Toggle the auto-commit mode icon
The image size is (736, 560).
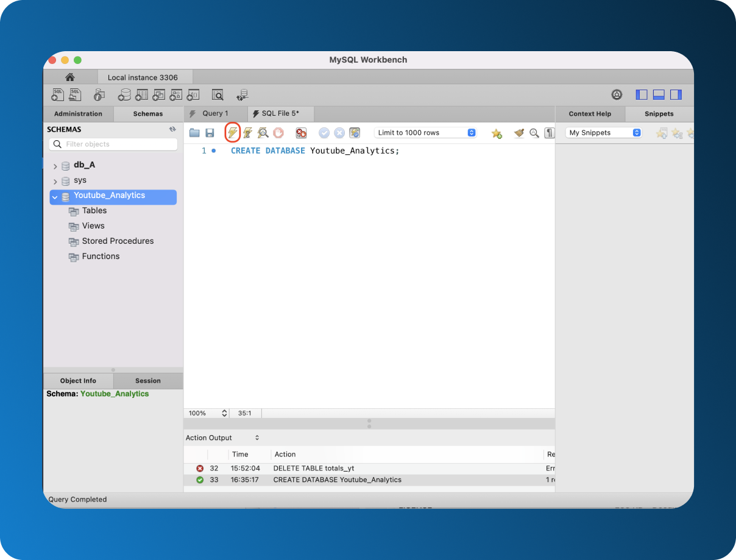coord(355,132)
